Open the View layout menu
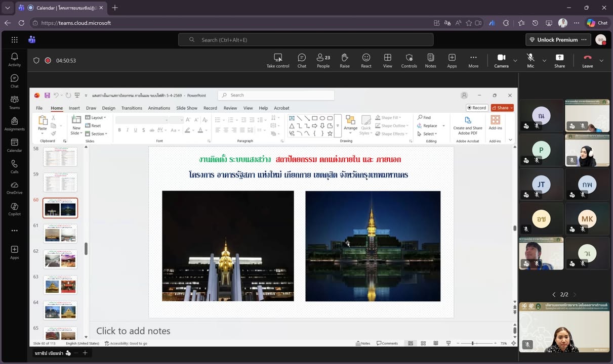Image resolution: width=613 pixels, height=364 pixels. coord(387,60)
